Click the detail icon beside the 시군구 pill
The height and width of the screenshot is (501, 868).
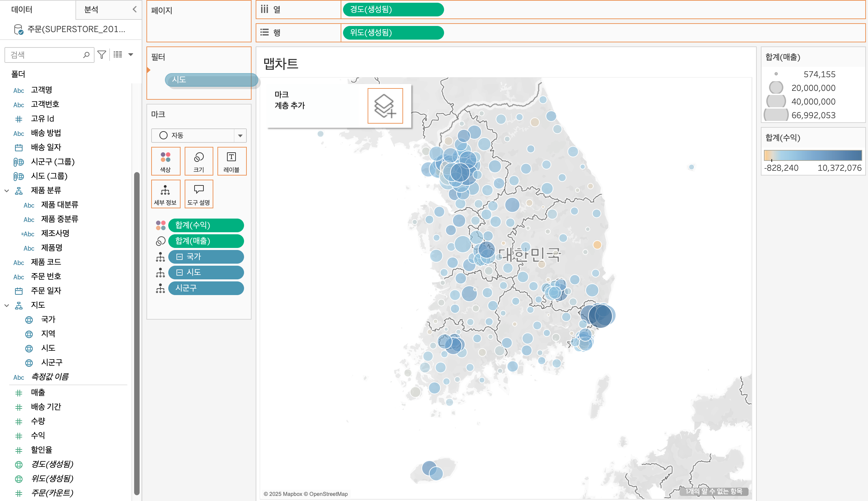coord(161,288)
